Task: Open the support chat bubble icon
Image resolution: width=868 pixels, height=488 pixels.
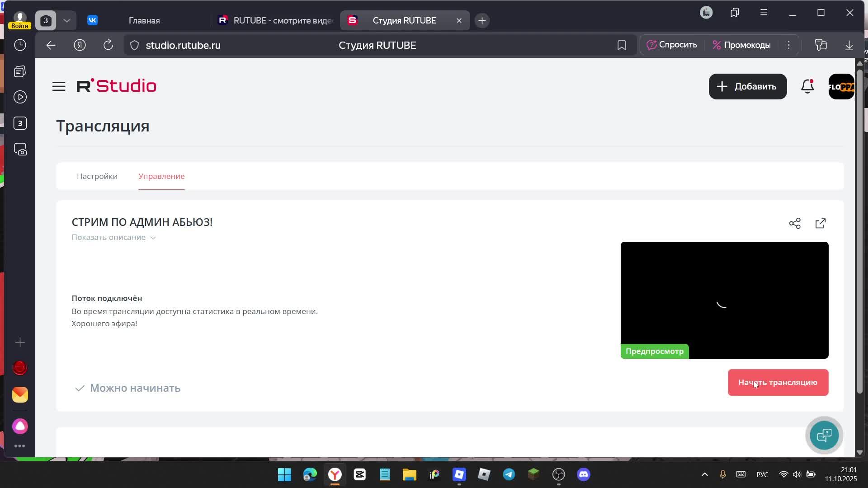Action: pyautogui.click(x=824, y=436)
